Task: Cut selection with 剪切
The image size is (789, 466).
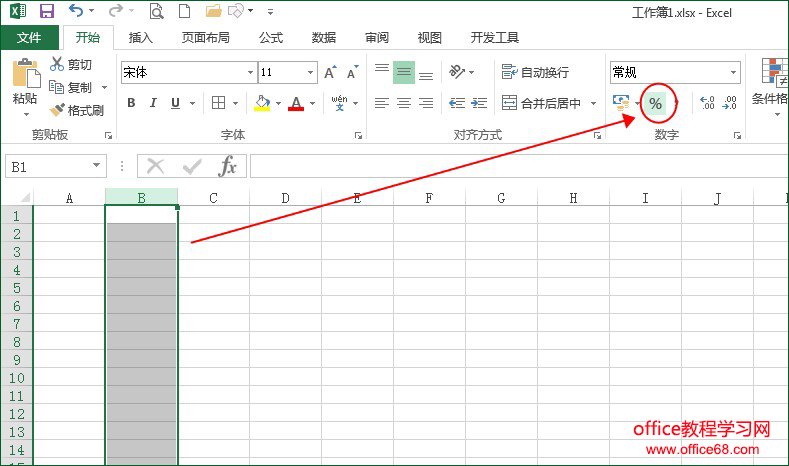Action: click(71, 64)
